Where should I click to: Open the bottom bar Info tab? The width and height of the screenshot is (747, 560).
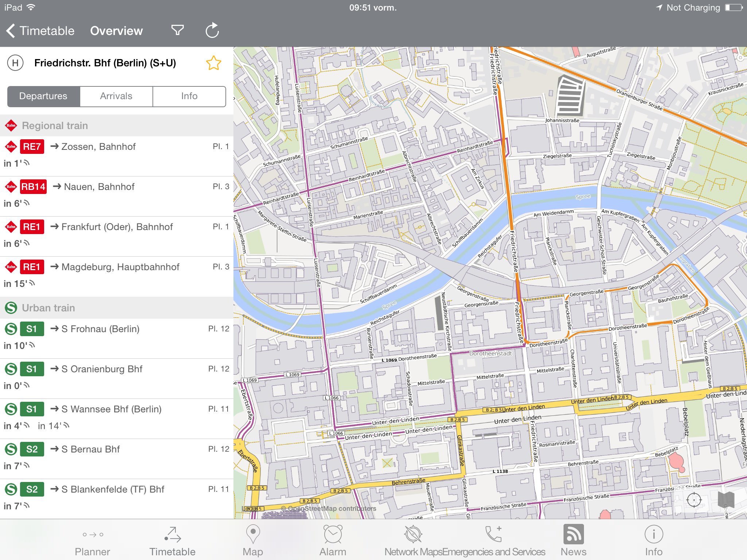[654, 541]
